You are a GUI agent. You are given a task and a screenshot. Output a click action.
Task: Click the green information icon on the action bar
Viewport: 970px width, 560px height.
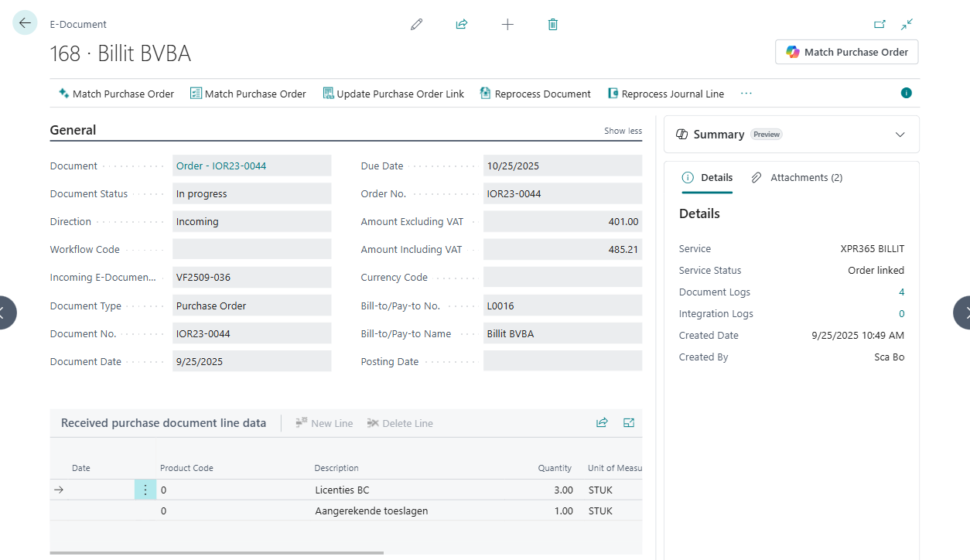point(906,93)
